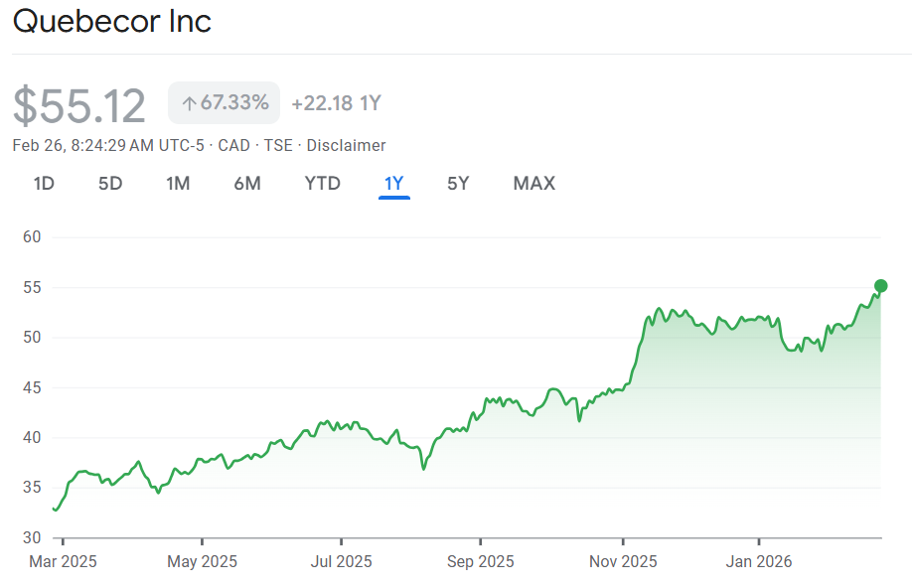Click the Sep 2025 axis label
The width and height of the screenshot is (912, 588).
(481, 561)
